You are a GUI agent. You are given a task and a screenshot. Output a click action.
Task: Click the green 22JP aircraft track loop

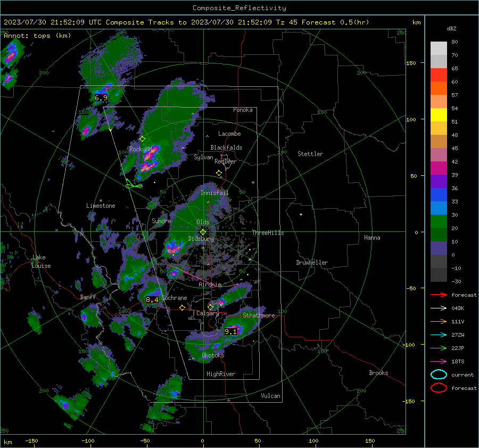pos(134,184)
